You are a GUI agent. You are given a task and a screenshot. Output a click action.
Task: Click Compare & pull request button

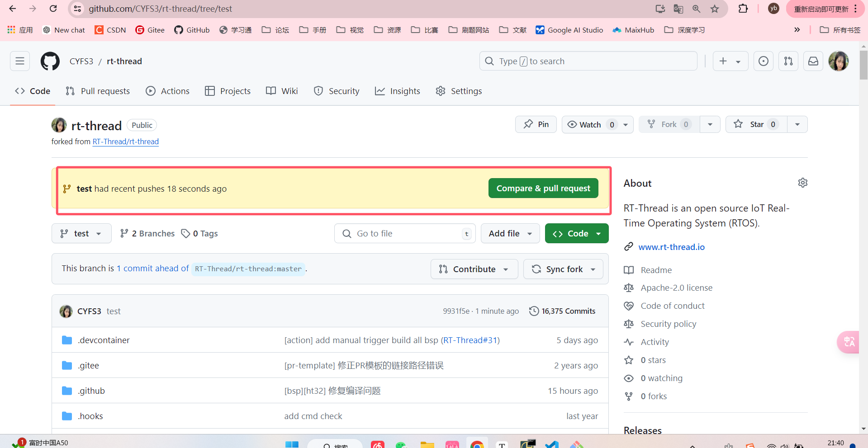(543, 188)
